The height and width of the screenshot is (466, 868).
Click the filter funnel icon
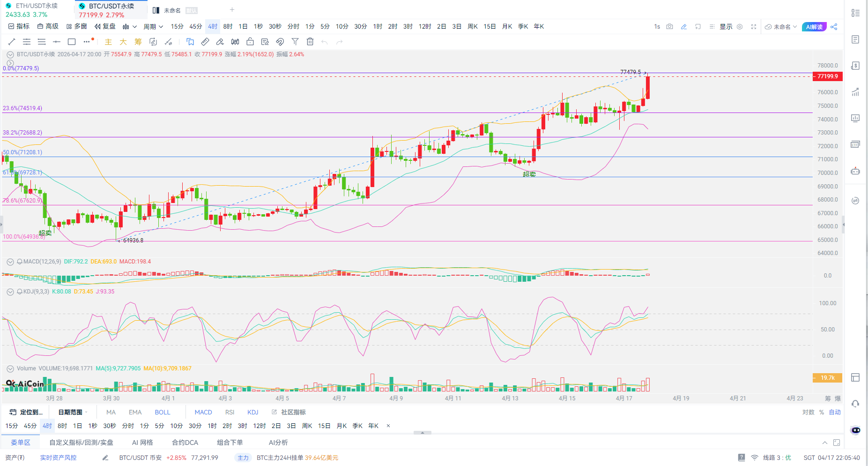[x=295, y=42]
